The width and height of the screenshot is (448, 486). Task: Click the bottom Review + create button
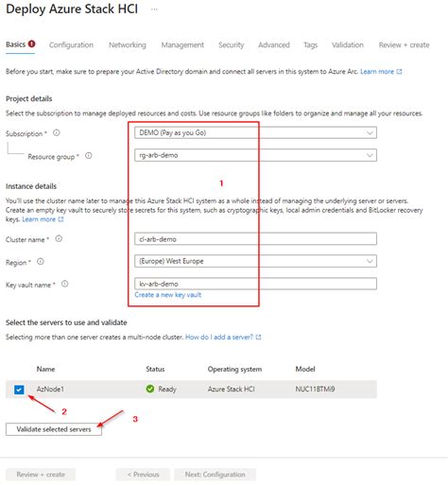coord(41,475)
